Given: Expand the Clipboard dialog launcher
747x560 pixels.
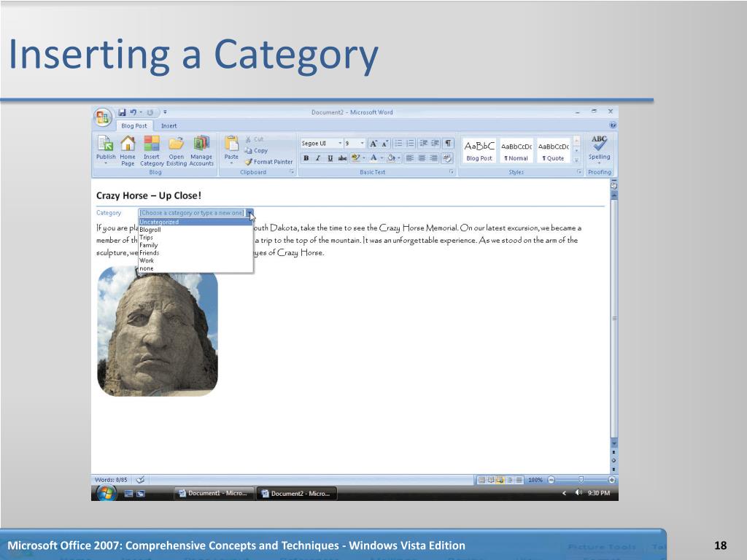Looking at the screenshot, I should (292, 172).
